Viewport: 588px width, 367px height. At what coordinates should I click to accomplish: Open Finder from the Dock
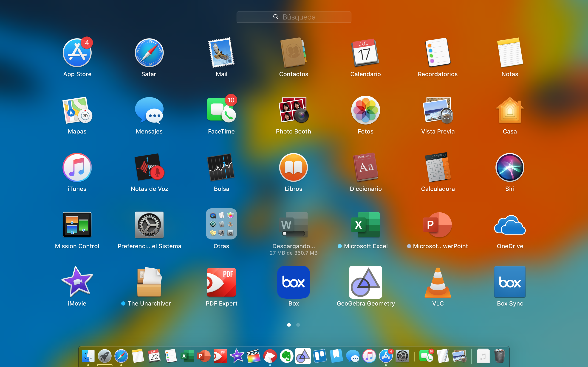coord(88,356)
